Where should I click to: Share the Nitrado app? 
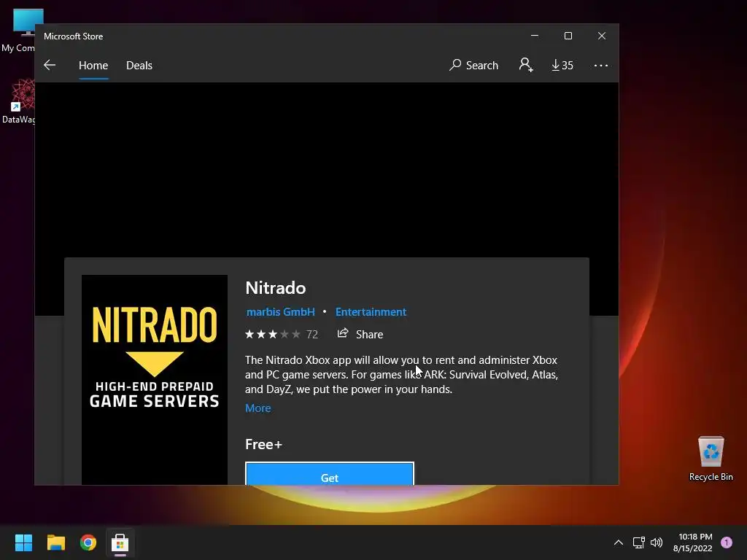pos(360,334)
